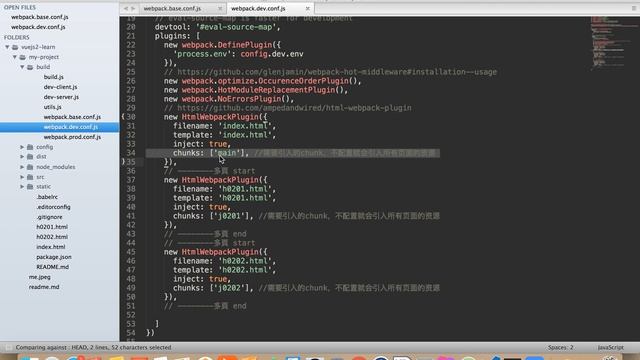Expand the static folder

(22, 187)
